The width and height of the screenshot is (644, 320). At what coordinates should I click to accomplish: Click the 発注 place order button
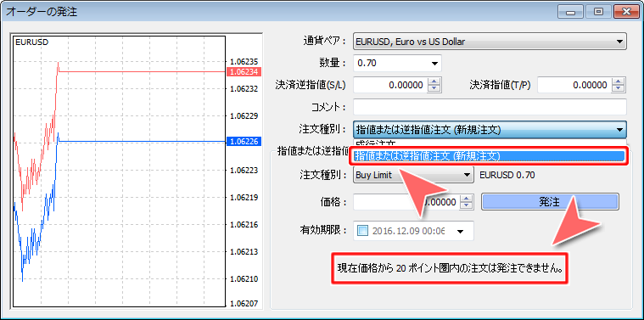550,202
